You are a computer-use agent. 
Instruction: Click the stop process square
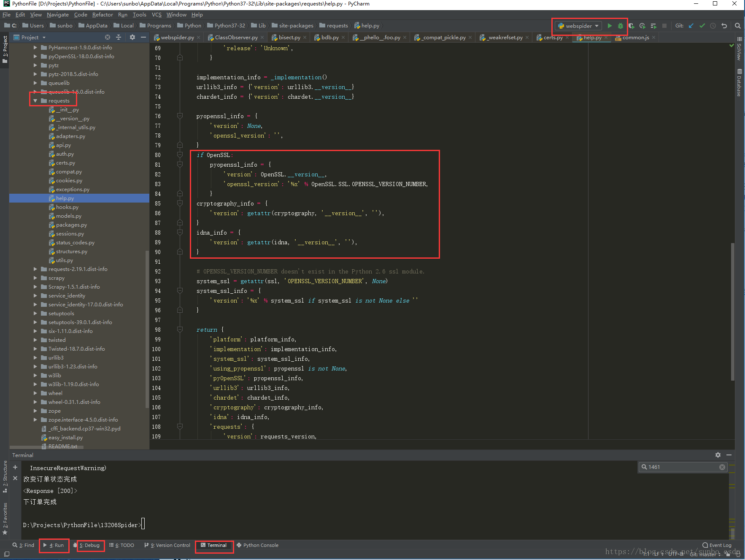tap(664, 26)
